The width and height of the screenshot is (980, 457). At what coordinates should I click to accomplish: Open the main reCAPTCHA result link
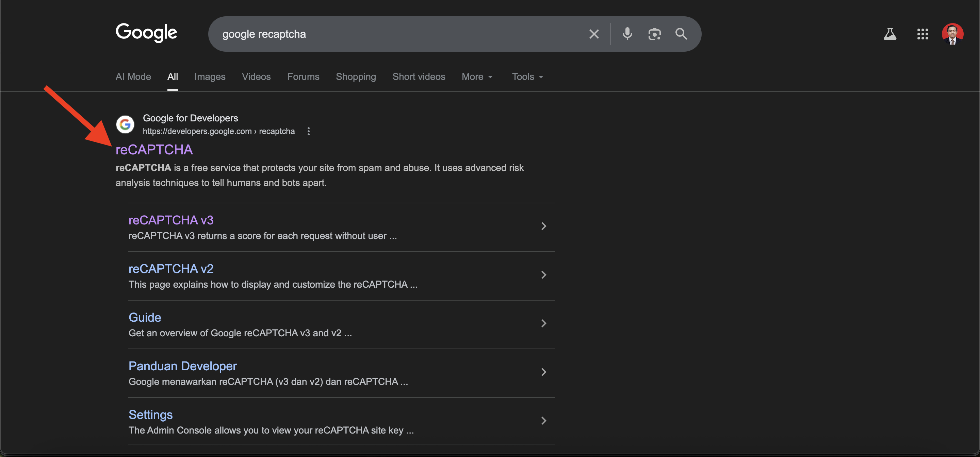click(x=154, y=150)
